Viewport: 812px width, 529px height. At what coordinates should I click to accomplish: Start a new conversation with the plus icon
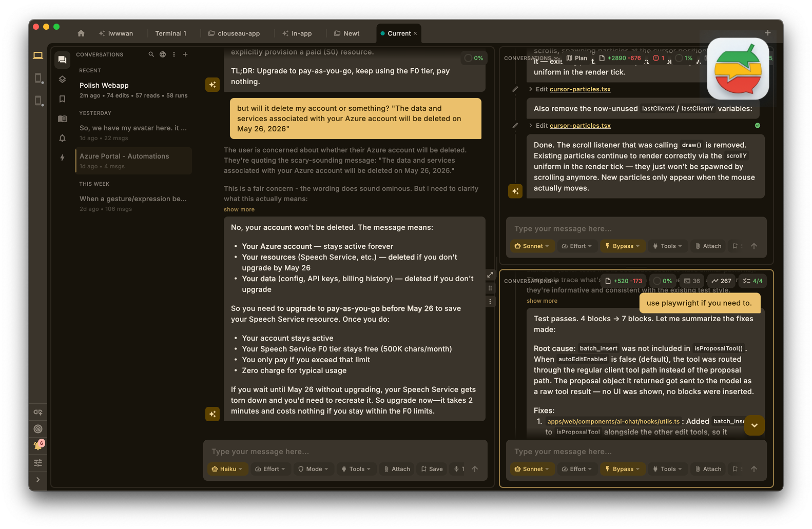[x=185, y=54]
